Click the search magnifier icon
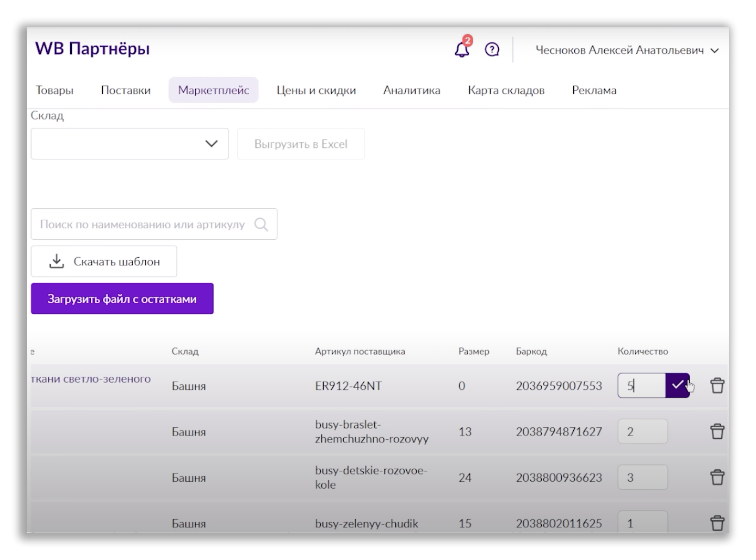The image size is (756, 560). click(261, 224)
